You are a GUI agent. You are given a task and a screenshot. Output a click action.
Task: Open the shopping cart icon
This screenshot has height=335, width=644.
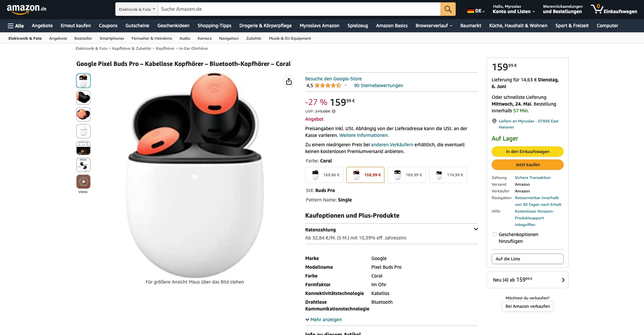pyautogui.click(x=597, y=9)
